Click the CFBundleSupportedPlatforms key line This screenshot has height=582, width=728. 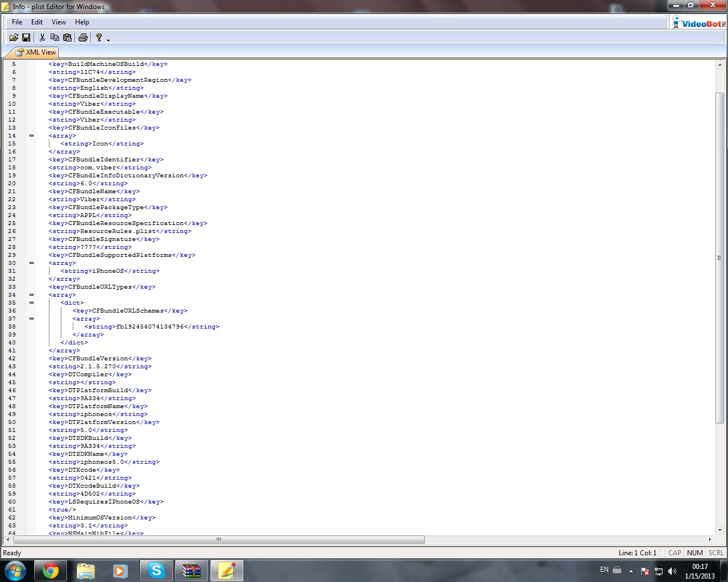click(122, 255)
